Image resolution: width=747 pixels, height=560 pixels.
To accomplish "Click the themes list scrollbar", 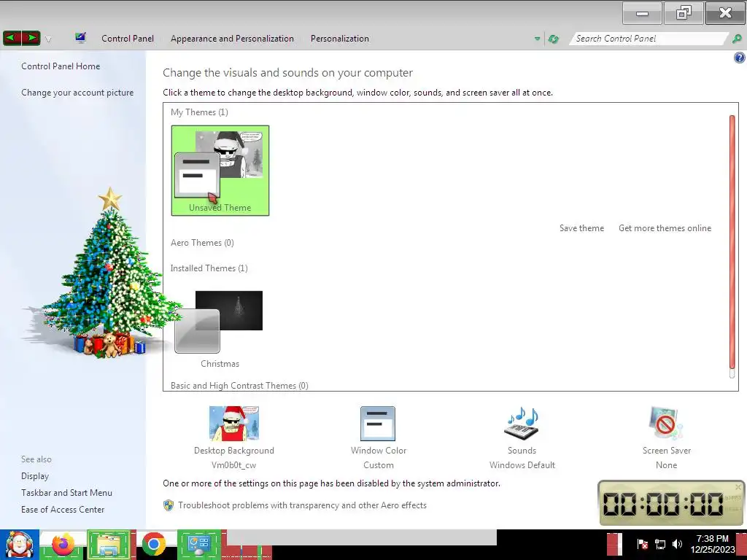I will pyautogui.click(x=732, y=242).
